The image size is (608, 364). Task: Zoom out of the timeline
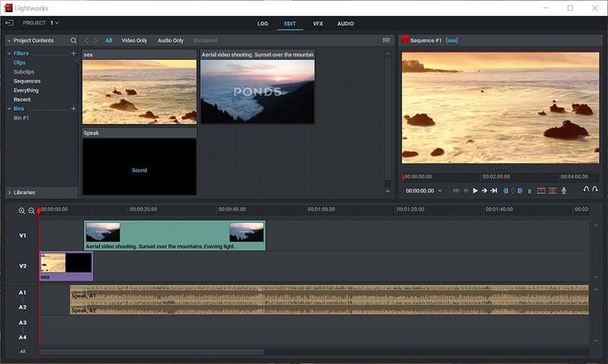[x=31, y=210]
